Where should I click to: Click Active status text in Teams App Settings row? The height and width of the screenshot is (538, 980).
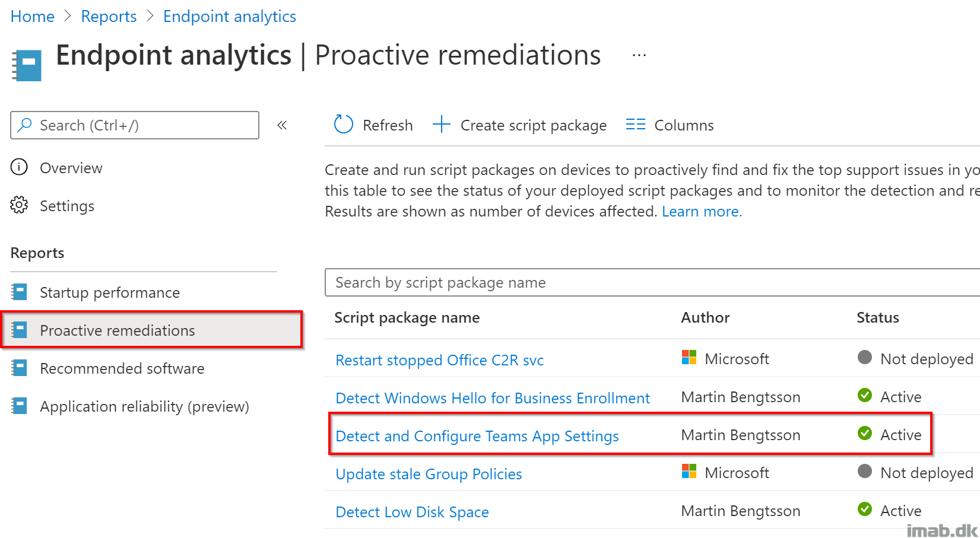click(901, 435)
